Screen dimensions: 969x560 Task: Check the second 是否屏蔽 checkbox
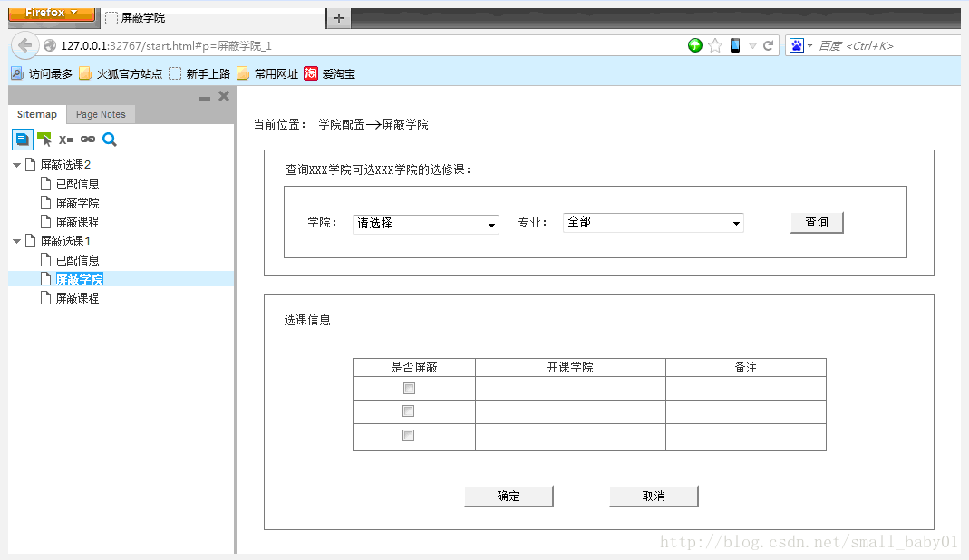point(408,411)
